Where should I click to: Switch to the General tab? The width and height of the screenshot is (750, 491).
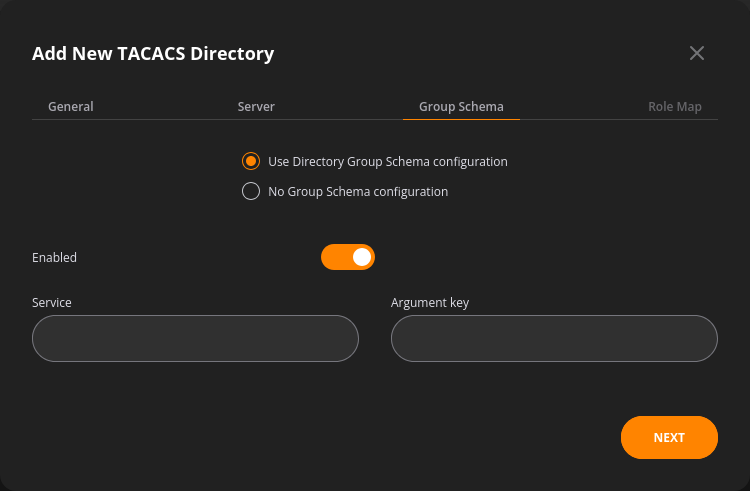pyautogui.click(x=71, y=106)
